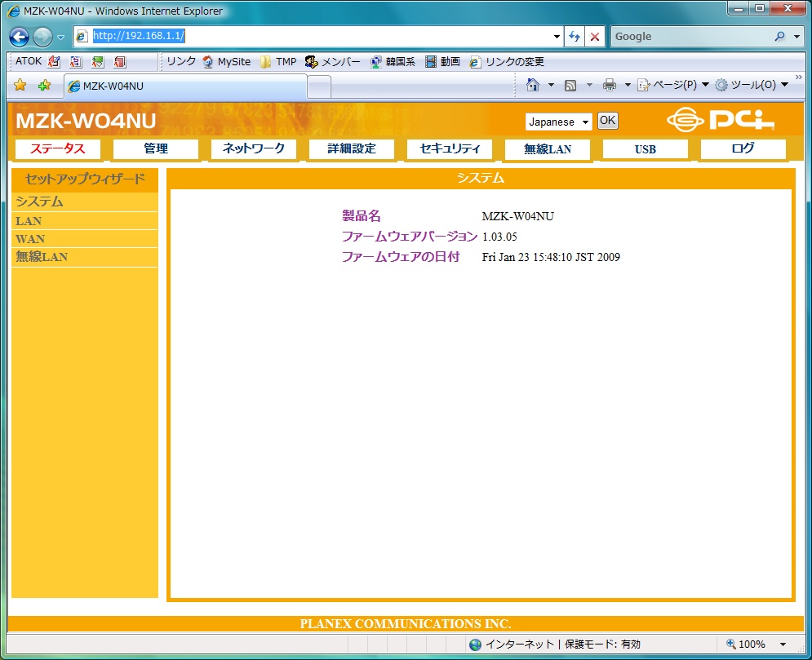Open the 韓国系 favorite link
Viewport: 812px width, 660px height.
coord(393,62)
